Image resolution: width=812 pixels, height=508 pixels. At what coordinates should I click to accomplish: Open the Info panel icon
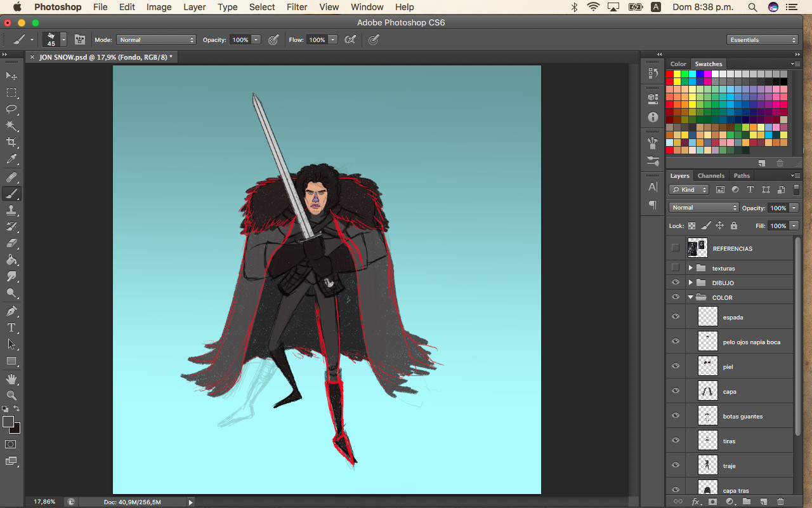point(653,117)
